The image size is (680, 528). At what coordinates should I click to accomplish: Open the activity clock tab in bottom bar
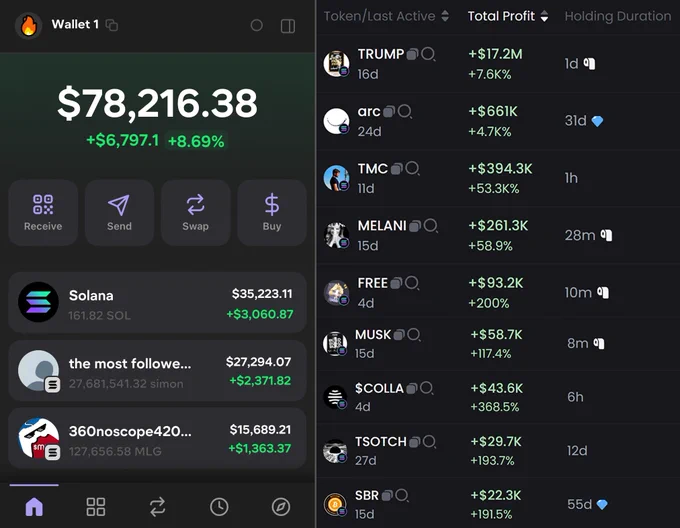point(219,506)
